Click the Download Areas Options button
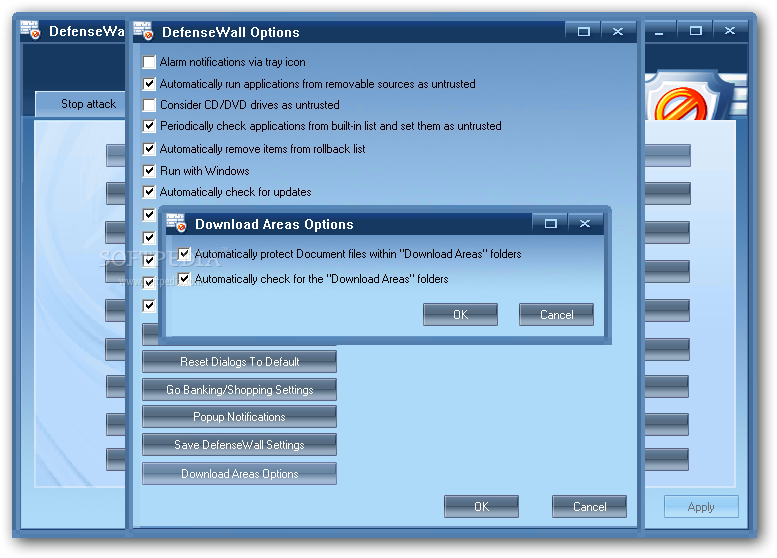 (239, 473)
